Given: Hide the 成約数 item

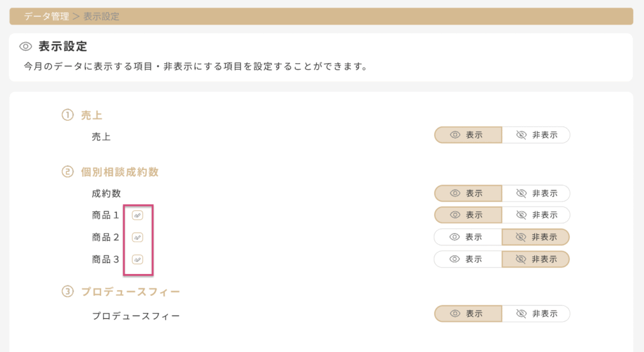Looking at the screenshot, I should tap(536, 193).
